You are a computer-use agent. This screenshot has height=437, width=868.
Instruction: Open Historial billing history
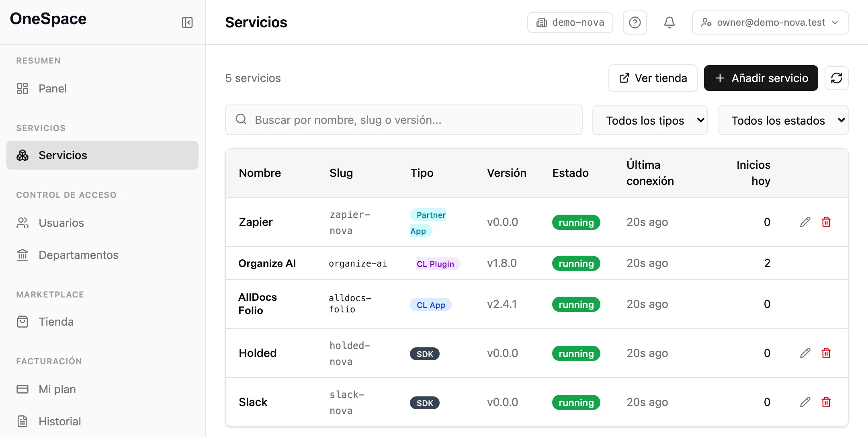(x=102, y=421)
